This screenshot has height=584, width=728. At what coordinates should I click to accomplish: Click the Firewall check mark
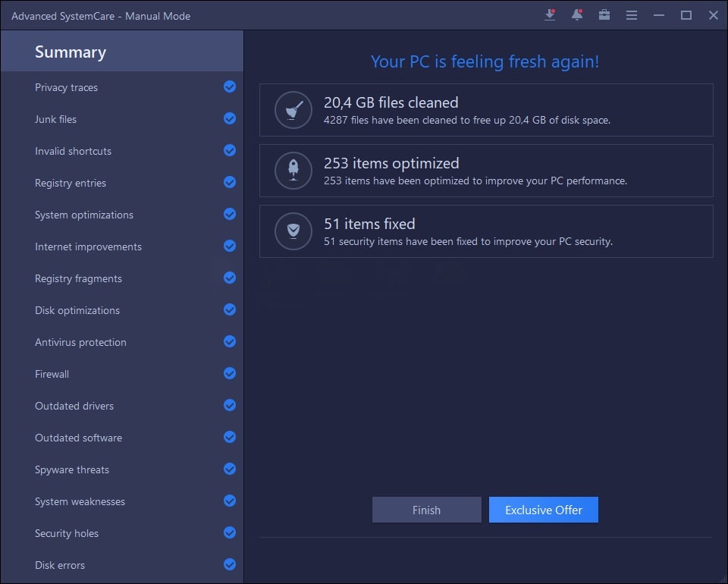point(229,374)
